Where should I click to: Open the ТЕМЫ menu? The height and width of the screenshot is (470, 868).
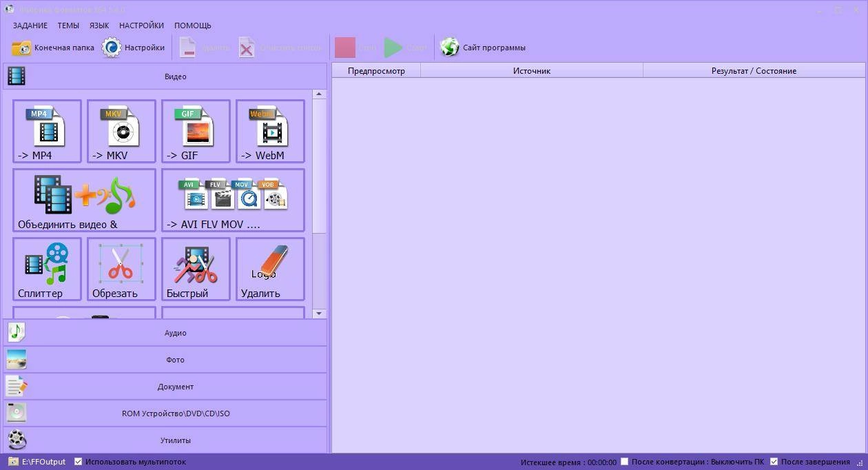[x=68, y=25]
